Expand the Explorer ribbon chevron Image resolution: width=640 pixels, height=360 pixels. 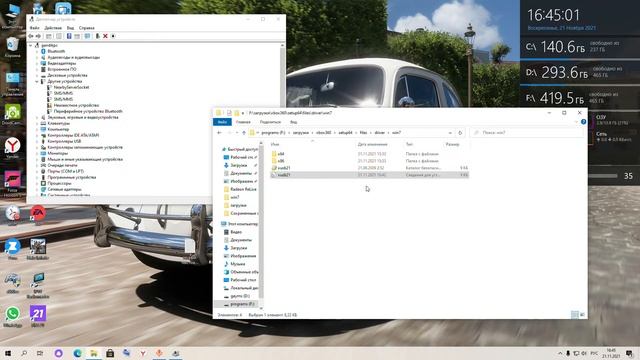(x=576, y=122)
